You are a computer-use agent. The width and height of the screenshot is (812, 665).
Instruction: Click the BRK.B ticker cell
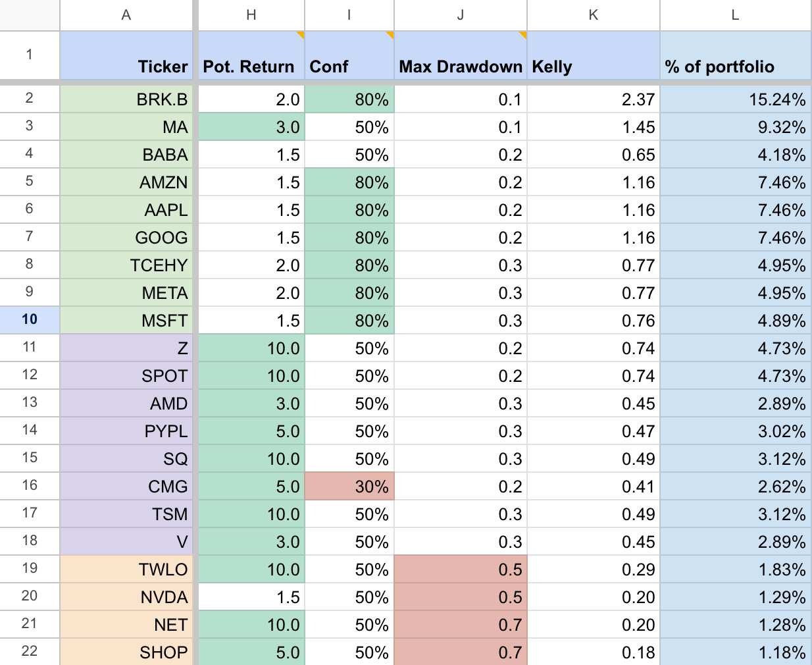pyautogui.click(x=126, y=99)
